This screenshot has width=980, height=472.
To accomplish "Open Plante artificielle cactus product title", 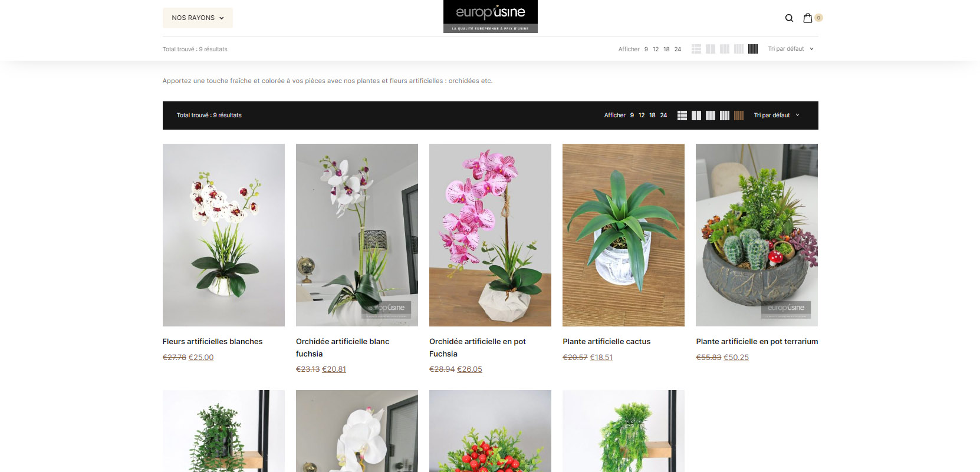I will pyautogui.click(x=607, y=341).
